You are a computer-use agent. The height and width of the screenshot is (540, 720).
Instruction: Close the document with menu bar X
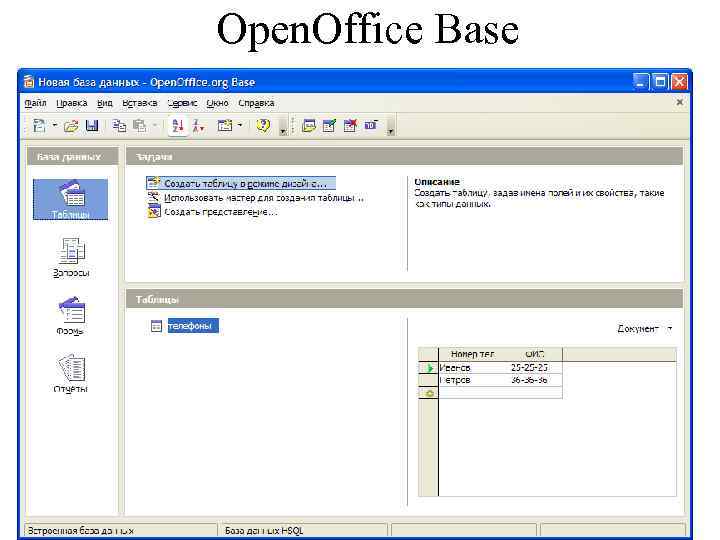click(x=680, y=102)
